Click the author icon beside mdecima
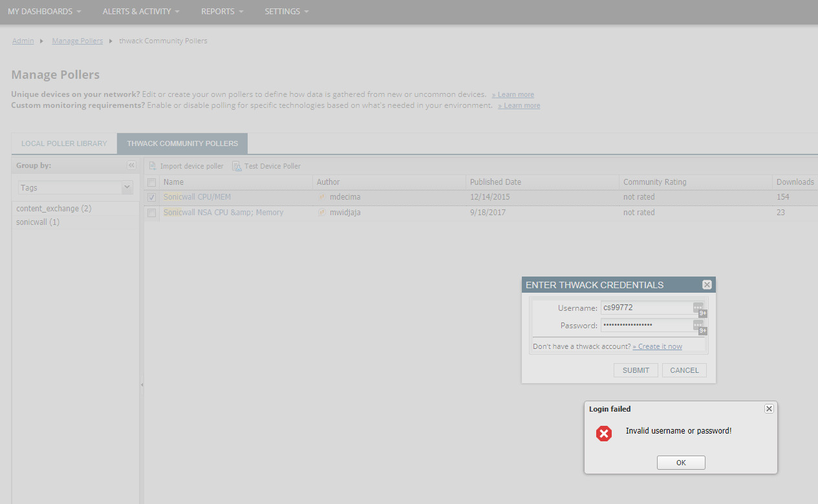The height and width of the screenshot is (504, 818). tap(322, 197)
